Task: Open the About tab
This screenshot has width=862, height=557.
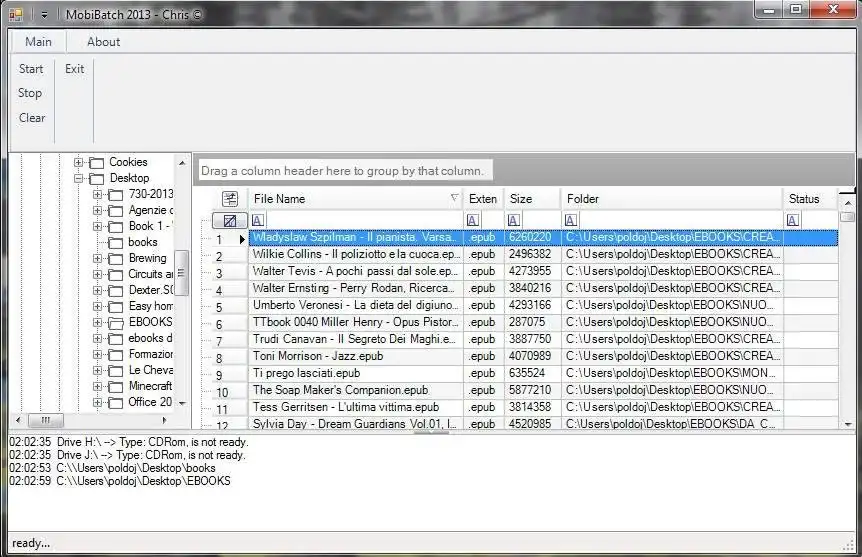Action: pyautogui.click(x=103, y=42)
